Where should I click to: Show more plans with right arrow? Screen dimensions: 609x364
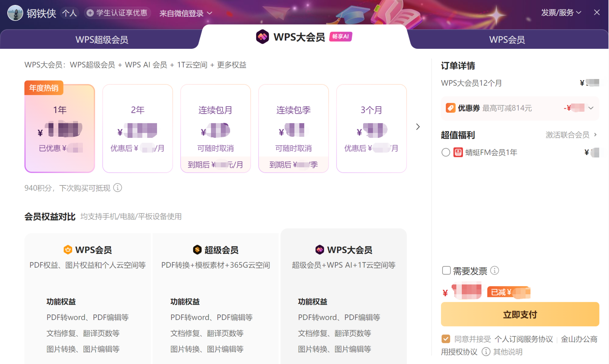coord(418,127)
